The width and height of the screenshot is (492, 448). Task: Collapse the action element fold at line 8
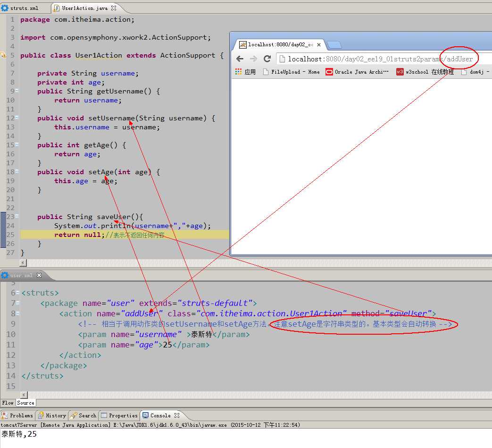(17, 313)
